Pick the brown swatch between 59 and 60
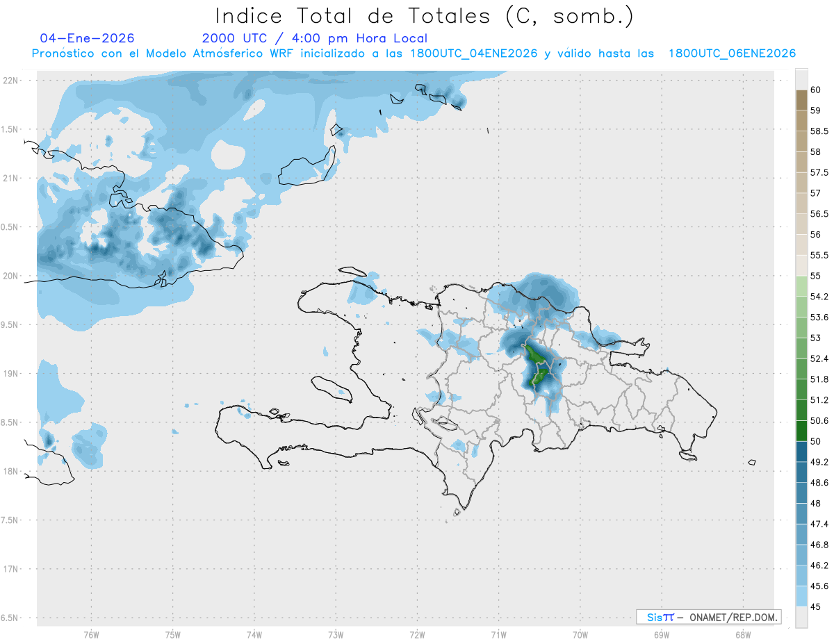The width and height of the screenshot is (834, 644). [801, 100]
